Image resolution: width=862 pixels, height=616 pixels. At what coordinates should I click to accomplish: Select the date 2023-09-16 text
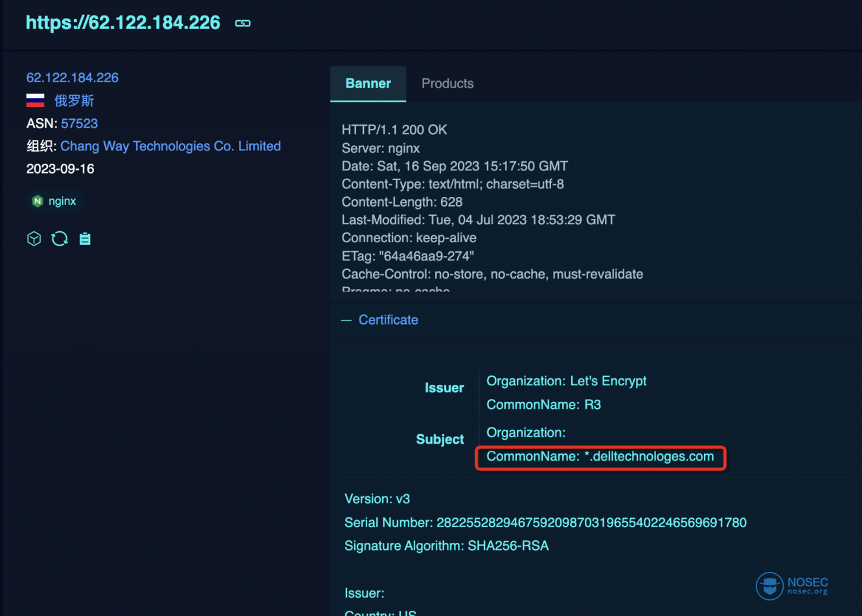[60, 169]
